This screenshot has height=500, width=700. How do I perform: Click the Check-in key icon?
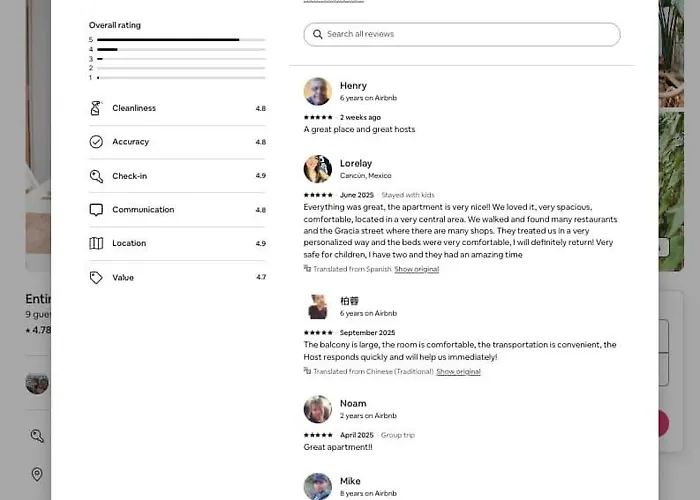(x=96, y=176)
